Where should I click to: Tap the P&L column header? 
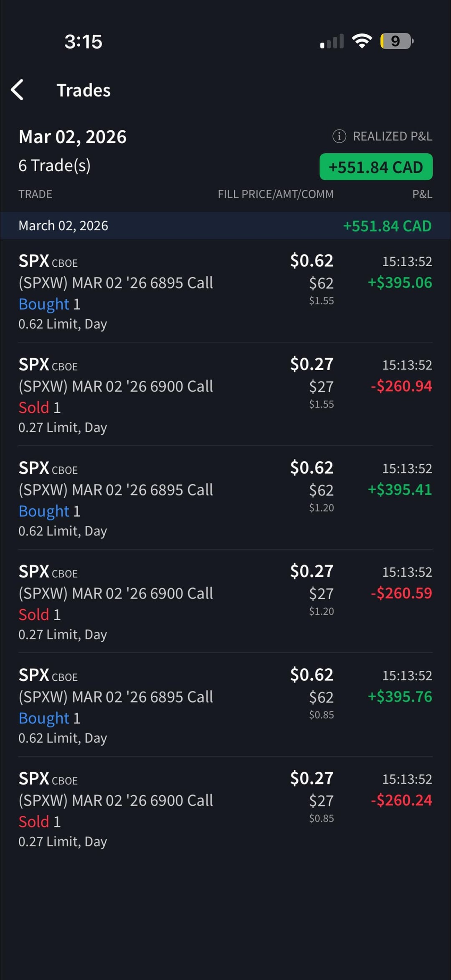422,194
